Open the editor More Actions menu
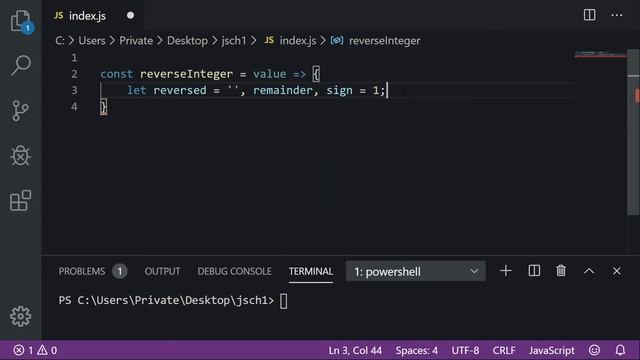Image resolution: width=640 pixels, height=360 pixels. (617, 16)
